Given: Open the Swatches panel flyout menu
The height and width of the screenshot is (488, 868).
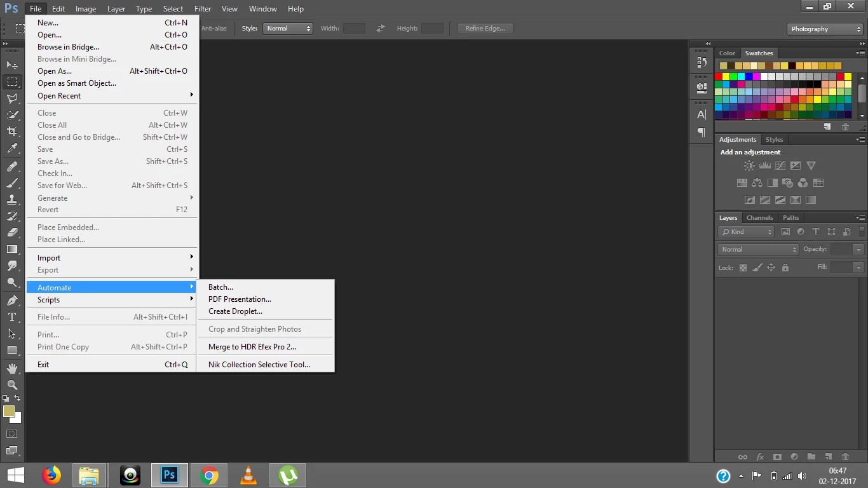Looking at the screenshot, I should 860,53.
